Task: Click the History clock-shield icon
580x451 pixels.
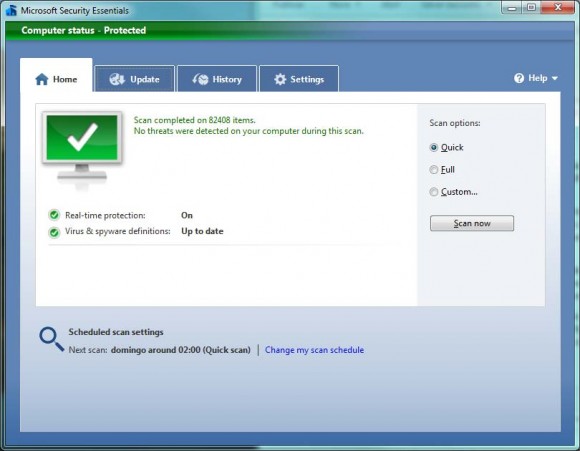Action: (x=200, y=79)
